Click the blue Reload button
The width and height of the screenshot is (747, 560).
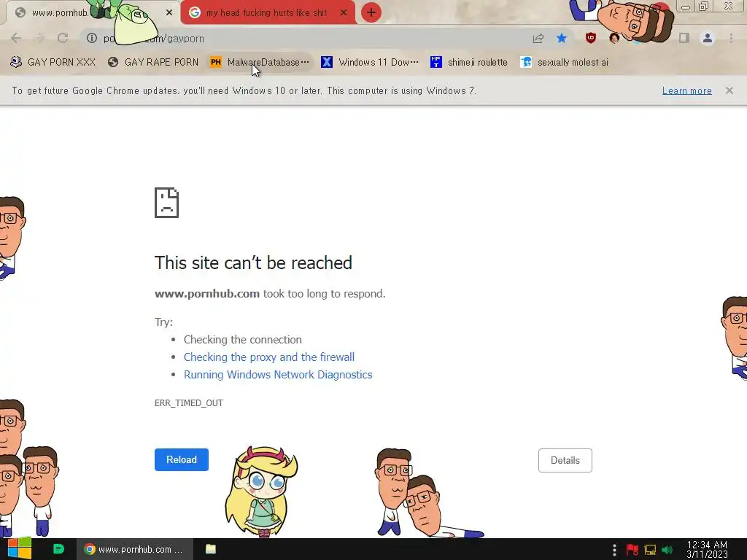click(182, 459)
